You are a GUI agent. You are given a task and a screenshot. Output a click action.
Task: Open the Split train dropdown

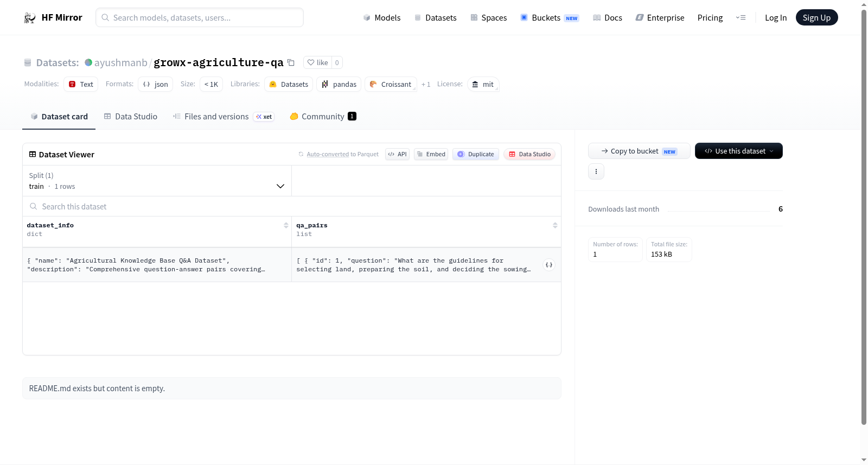pos(157,181)
